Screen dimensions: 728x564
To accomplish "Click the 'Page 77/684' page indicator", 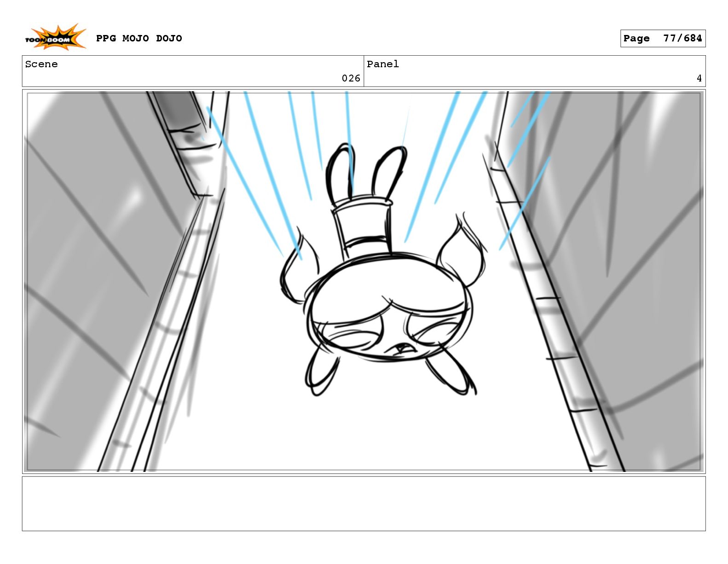I will [663, 39].
